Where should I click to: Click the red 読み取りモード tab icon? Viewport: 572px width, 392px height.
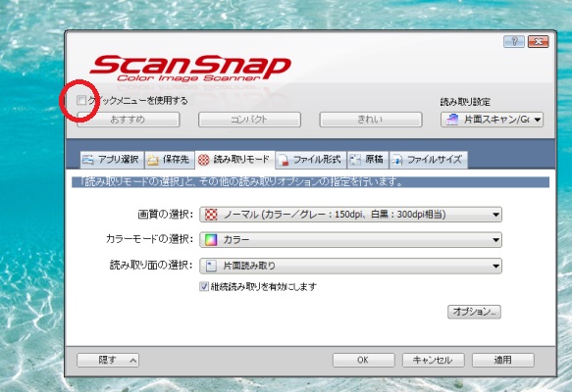203,160
